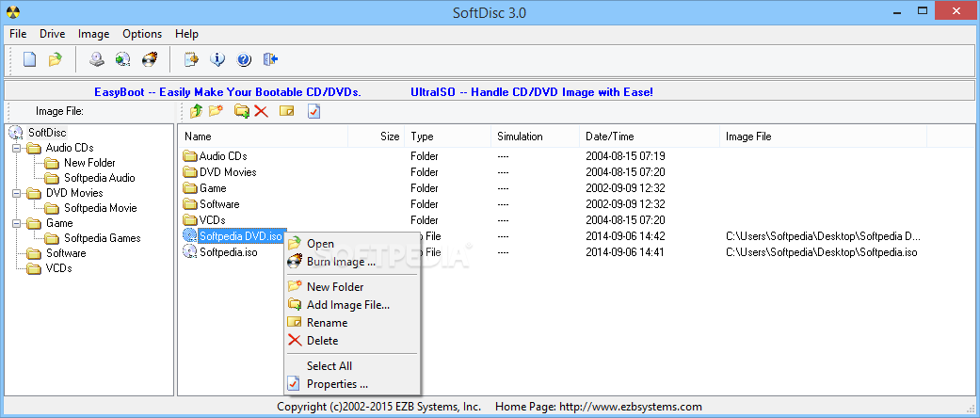Choose Open from the context menu
Image resolution: width=980 pixels, height=418 pixels.
point(352,244)
